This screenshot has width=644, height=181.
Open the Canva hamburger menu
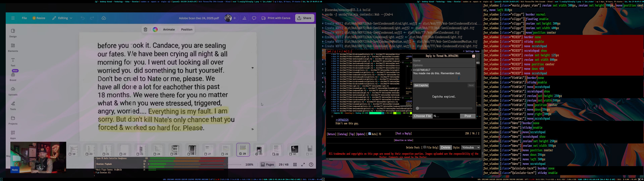click(13, 18)
